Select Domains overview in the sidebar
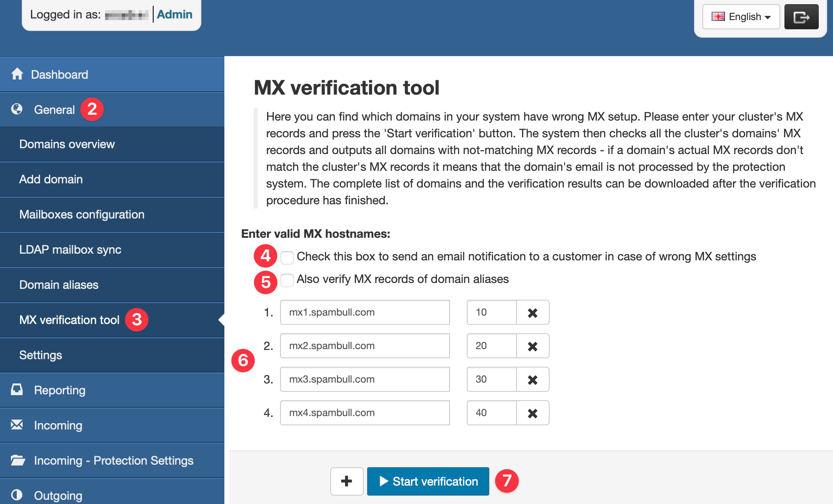833x504 pixels. click(67, 144)
